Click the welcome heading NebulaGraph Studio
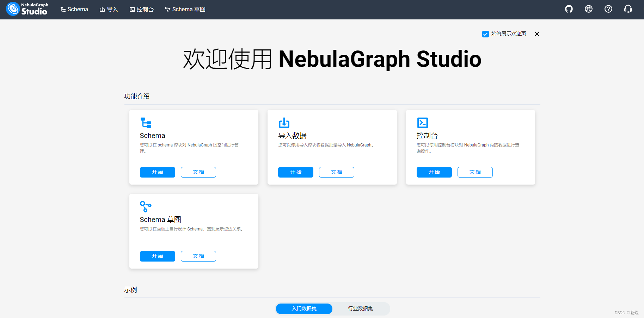The width and height of the screenshot is (644, 318). point(380,59)
